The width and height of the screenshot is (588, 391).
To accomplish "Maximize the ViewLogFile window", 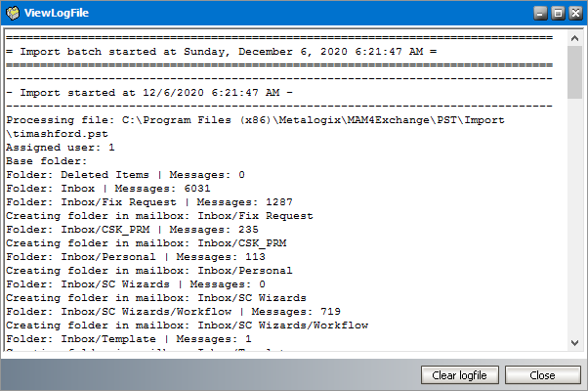I will [556, 13].
